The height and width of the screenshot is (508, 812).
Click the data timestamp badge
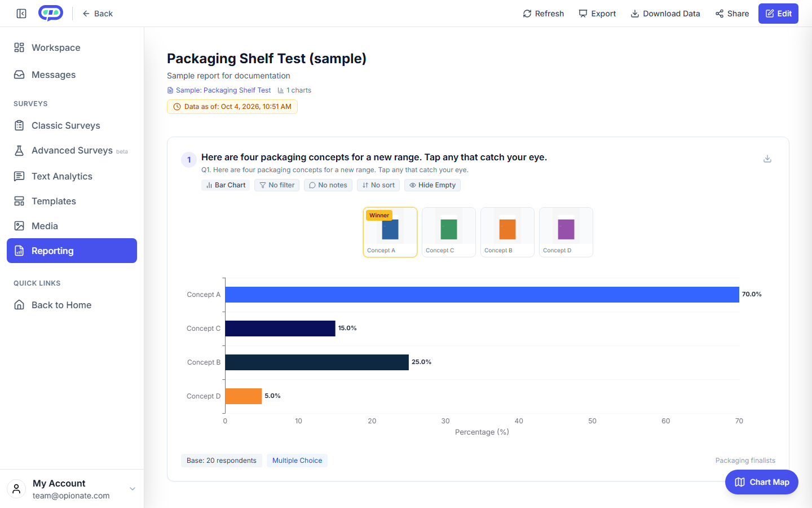pyautogui.click(x=232, y=107)
